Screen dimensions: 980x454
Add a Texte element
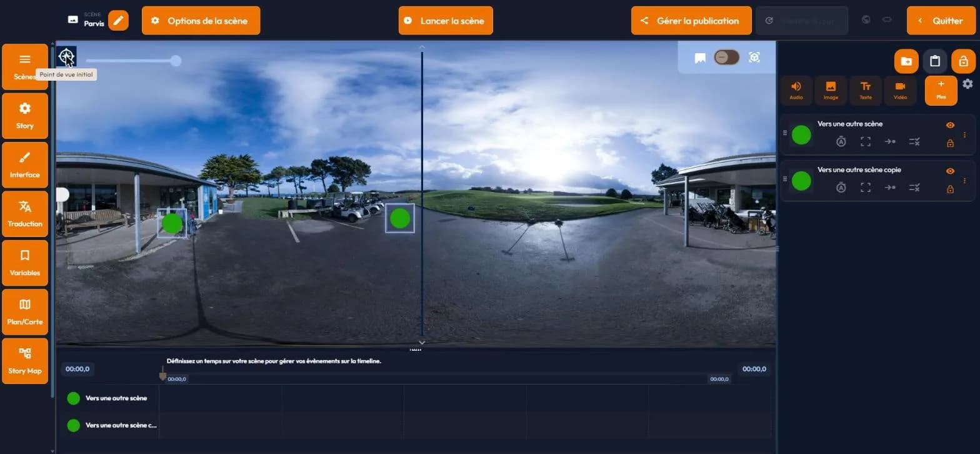click(866, 91)
